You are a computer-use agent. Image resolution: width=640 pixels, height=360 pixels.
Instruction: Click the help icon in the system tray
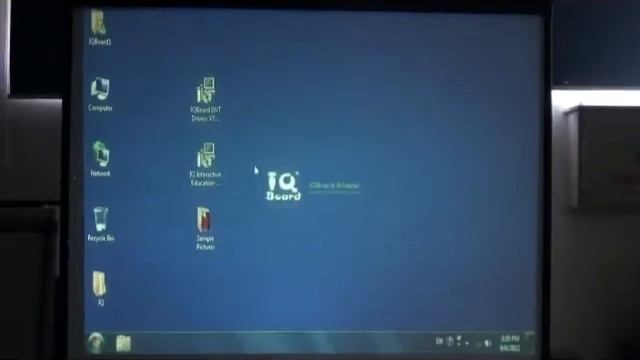[x=449, y=341]
